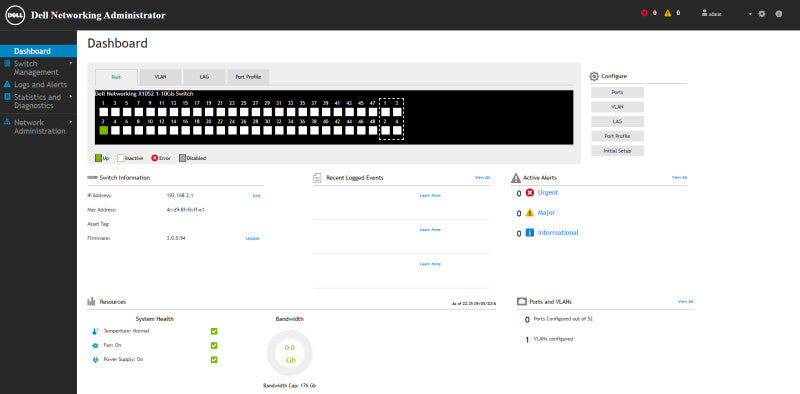Click the green check beside Fan: On
The height and width of the screenshot is (394, 800).
[x=214, y=346]
